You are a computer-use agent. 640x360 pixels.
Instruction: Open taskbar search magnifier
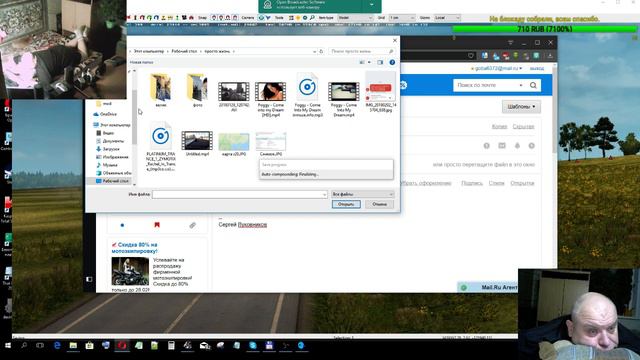pyautogui.click(x=24, y=345)
